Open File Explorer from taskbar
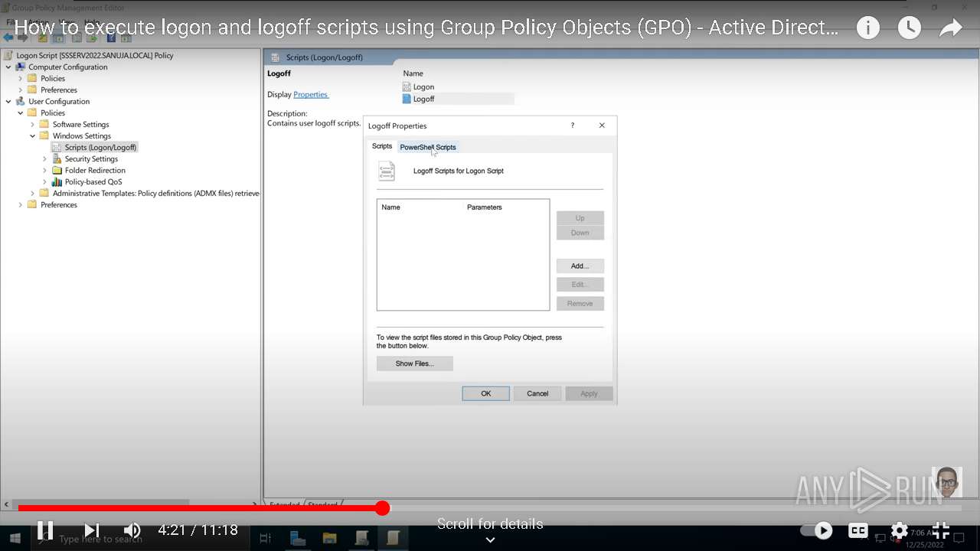This screenshot has height=551, width=980. [329, 538]
